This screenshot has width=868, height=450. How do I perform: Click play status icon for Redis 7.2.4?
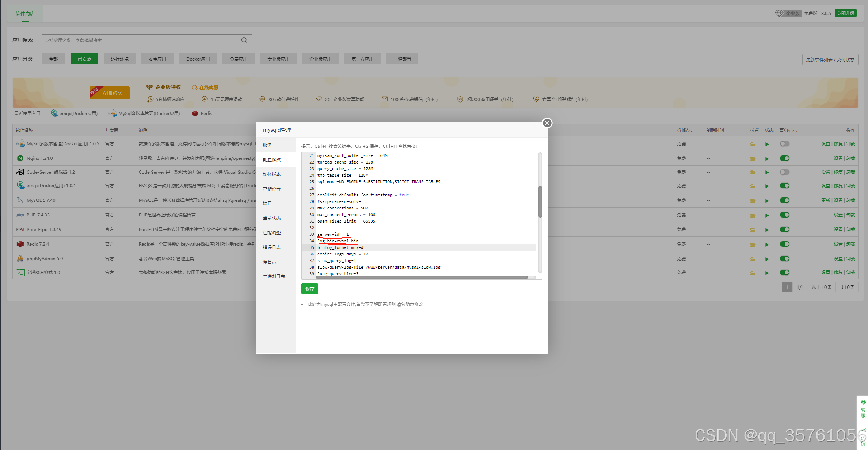[x=767, y=245]
